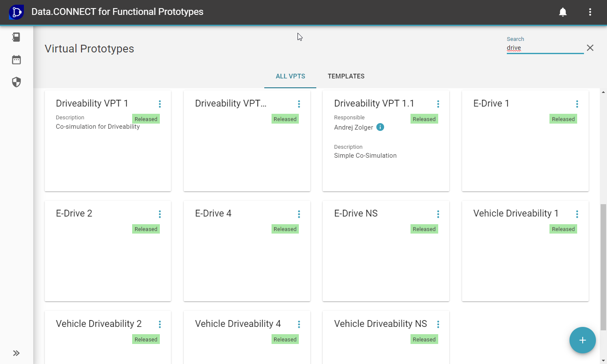Viewport: 607px width, 364px height.
Task: Click the Andrej Zolger responsible name
Action: [353, 127]
